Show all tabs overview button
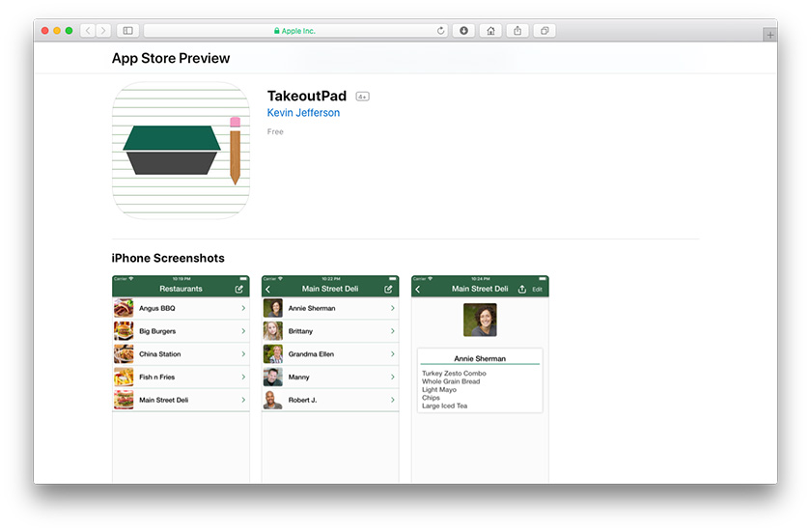Image resolution: width=811 pixels, height=532 pixels. click(545, 31)
